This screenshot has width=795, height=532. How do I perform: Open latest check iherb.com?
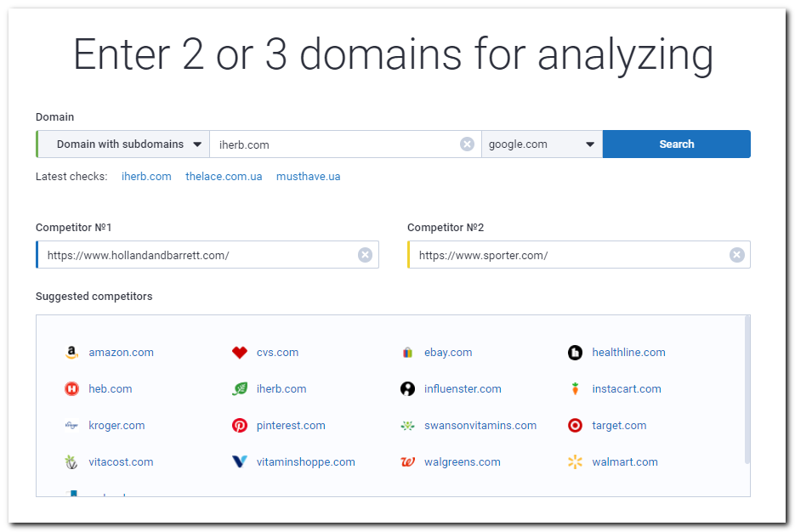click(x=146, y=176)
